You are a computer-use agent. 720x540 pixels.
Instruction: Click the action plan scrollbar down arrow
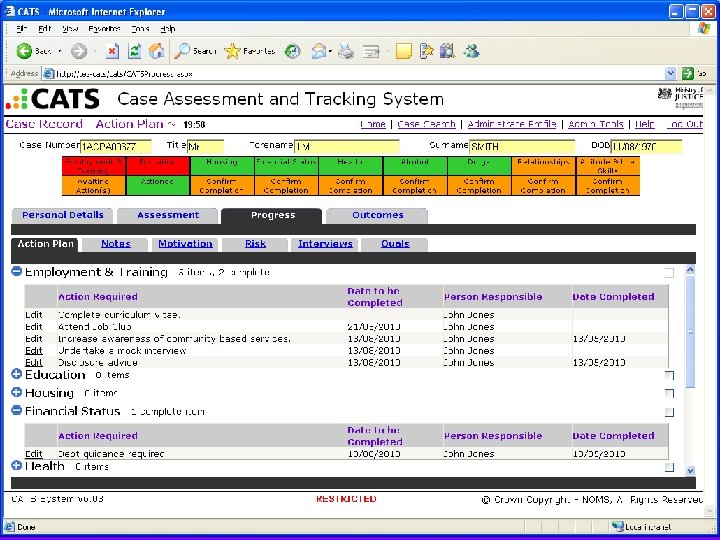(690, 470)
